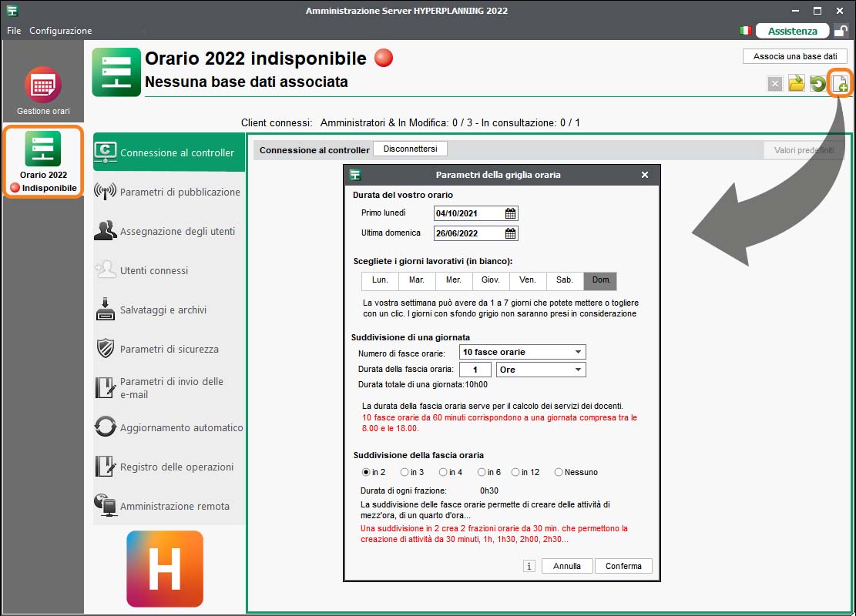
Task: Open the Configurazione menu
Action: click(61, 31)
